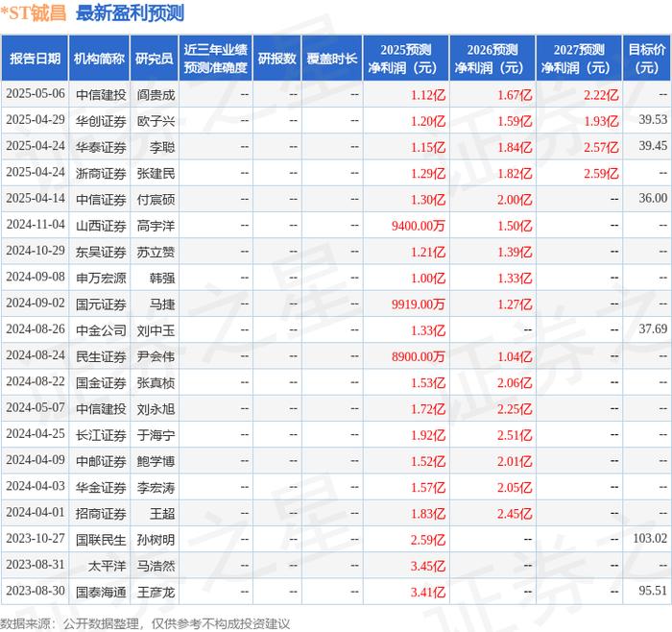This screenshot has width=672, height=632.
Task: Click researcher name 欧子兴
Action: click(x=156, y=121)
